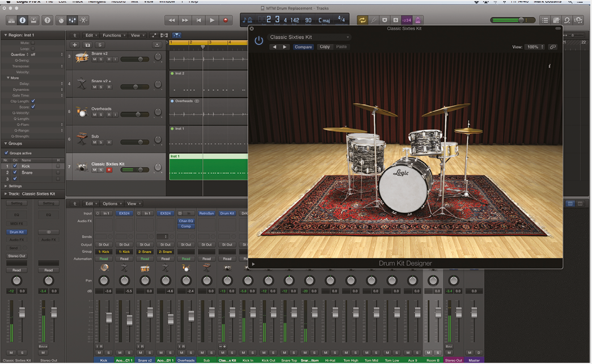The height and width of the screenshot is (364, 592).
Task: Open Smart Controls with the knob icon
Action: 61,20
